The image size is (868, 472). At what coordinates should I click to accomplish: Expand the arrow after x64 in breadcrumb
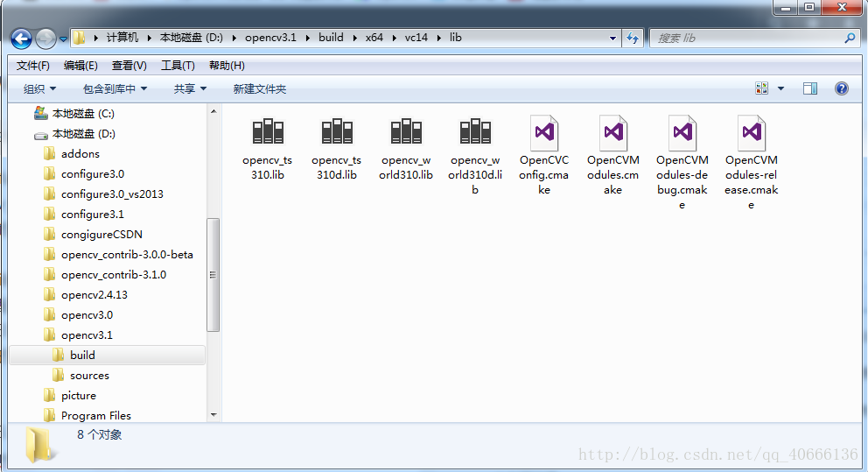click(394, 38)
